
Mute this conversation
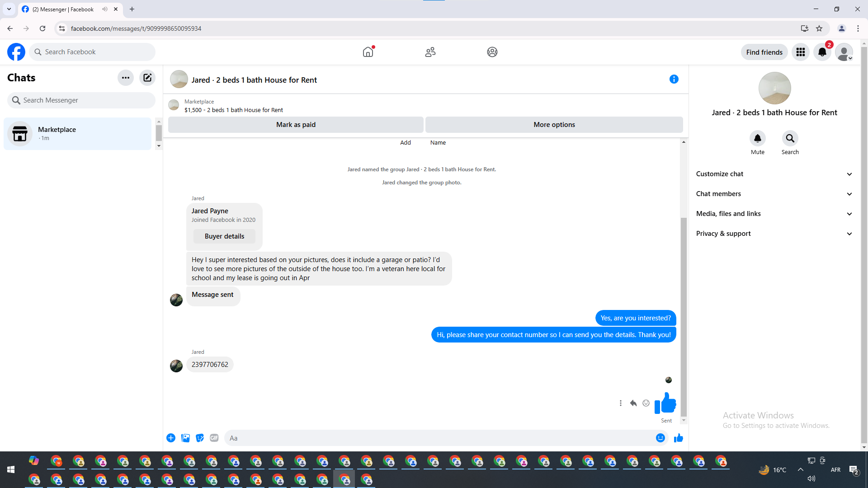(757, 139)
